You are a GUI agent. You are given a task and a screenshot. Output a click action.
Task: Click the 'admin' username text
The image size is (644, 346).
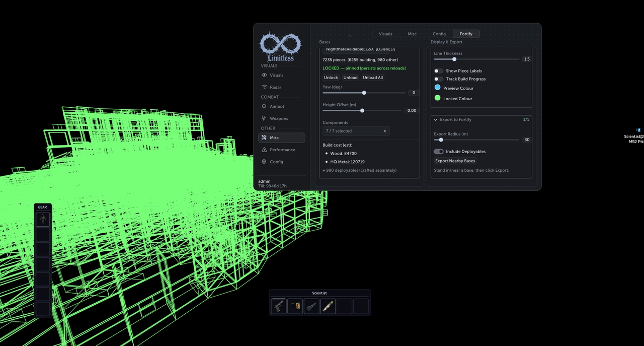tap(264, 181)
